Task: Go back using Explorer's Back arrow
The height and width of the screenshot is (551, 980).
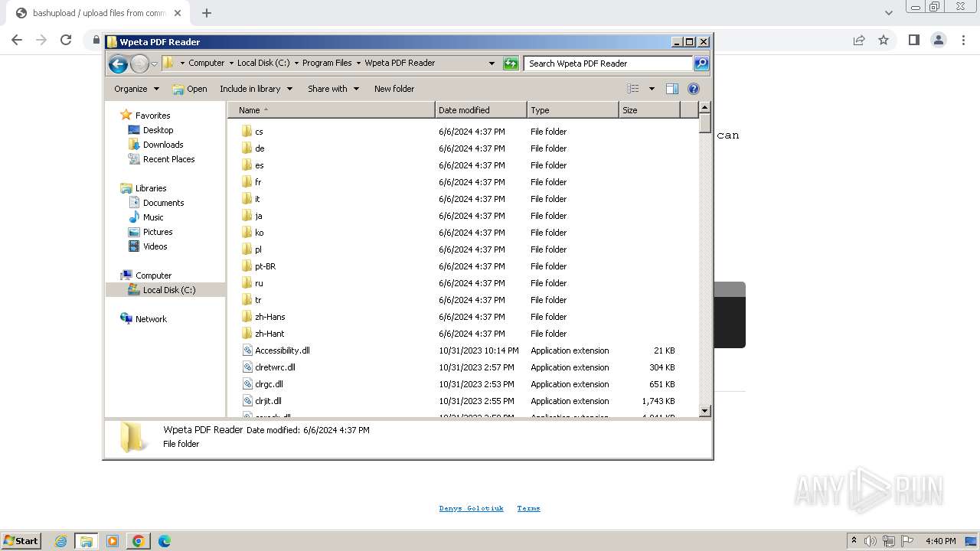Action: (118, 64)
